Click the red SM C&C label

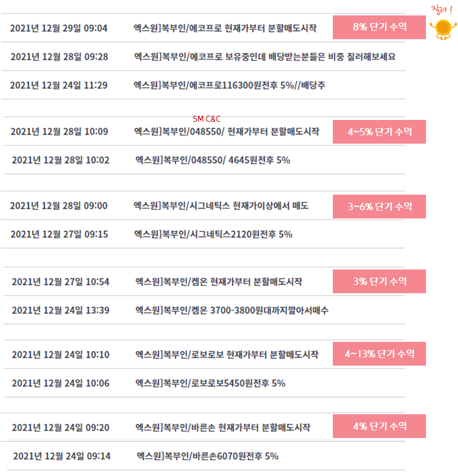[206, 119]
